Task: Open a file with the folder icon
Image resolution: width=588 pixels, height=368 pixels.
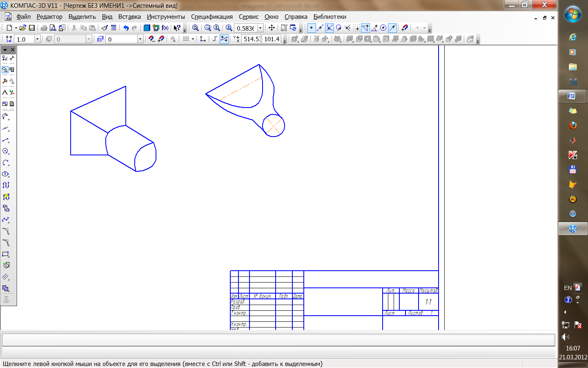Action: [x=23, y=28]
